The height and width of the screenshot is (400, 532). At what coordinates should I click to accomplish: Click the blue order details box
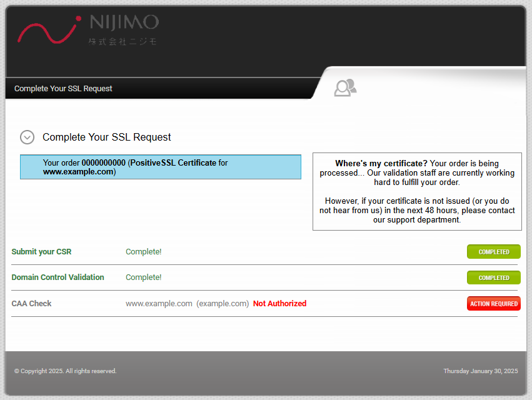(160, 167)
